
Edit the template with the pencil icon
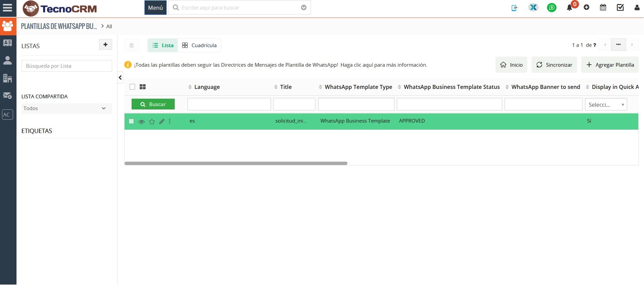point(162,122)
